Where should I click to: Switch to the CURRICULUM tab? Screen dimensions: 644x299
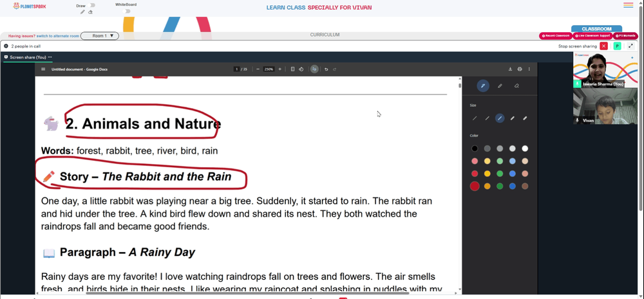[x=325, y=35]
